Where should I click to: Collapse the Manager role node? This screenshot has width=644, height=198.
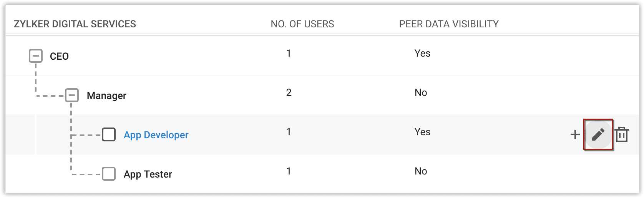pyautogui.click(x=72, y=95)
